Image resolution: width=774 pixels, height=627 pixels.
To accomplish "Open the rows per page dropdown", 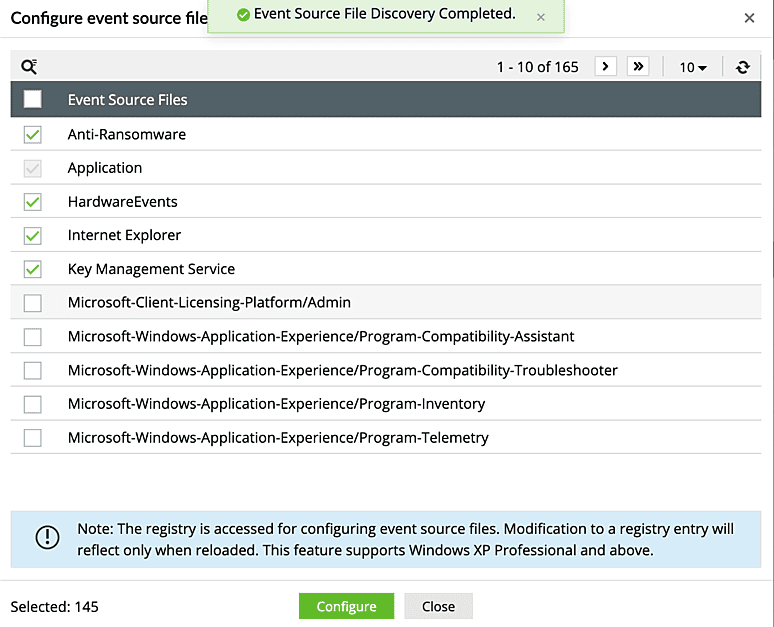I will 693,67.
